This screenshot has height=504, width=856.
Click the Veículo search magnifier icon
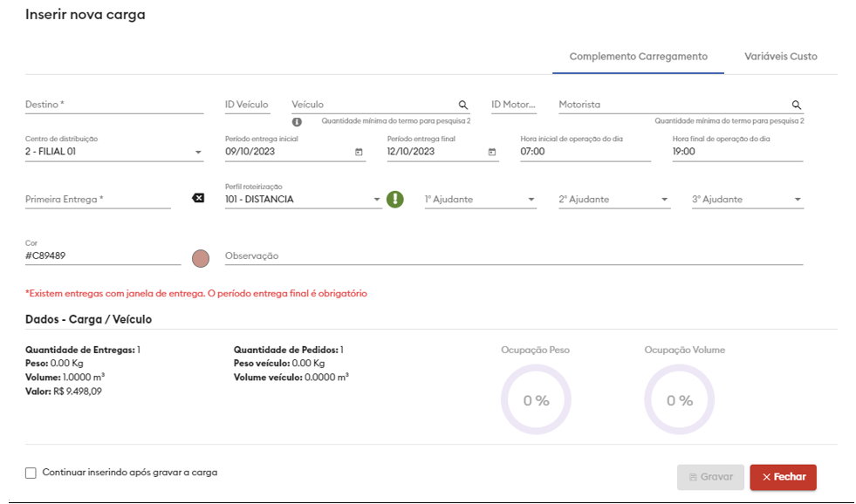point(463,105)
